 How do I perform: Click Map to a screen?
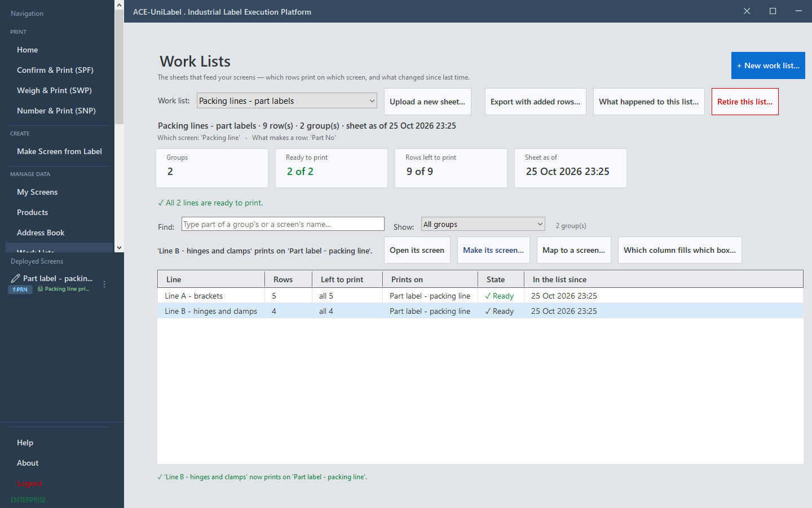(573, 250)
